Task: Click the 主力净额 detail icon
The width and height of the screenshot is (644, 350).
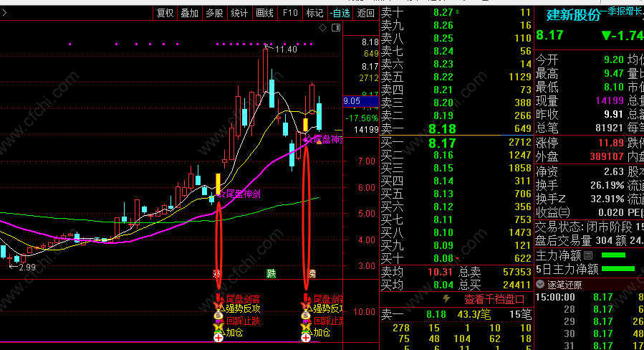Action: click(x=588, y=255)
